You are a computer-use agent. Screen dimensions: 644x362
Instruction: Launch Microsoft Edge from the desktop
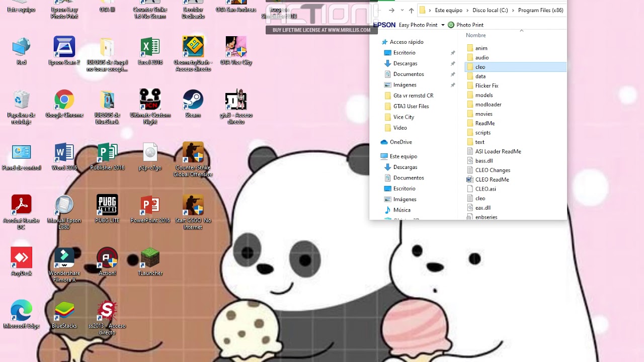tap(21, 315)
